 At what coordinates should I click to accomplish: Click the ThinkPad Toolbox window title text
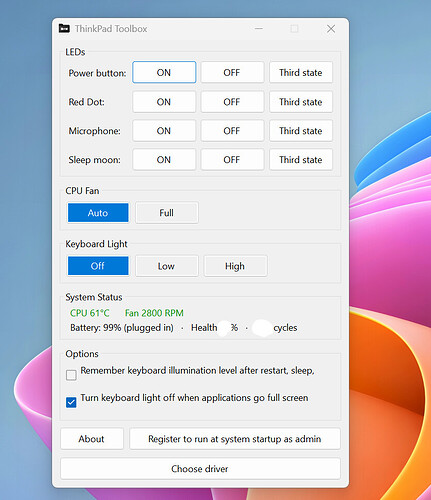point(111,29)
